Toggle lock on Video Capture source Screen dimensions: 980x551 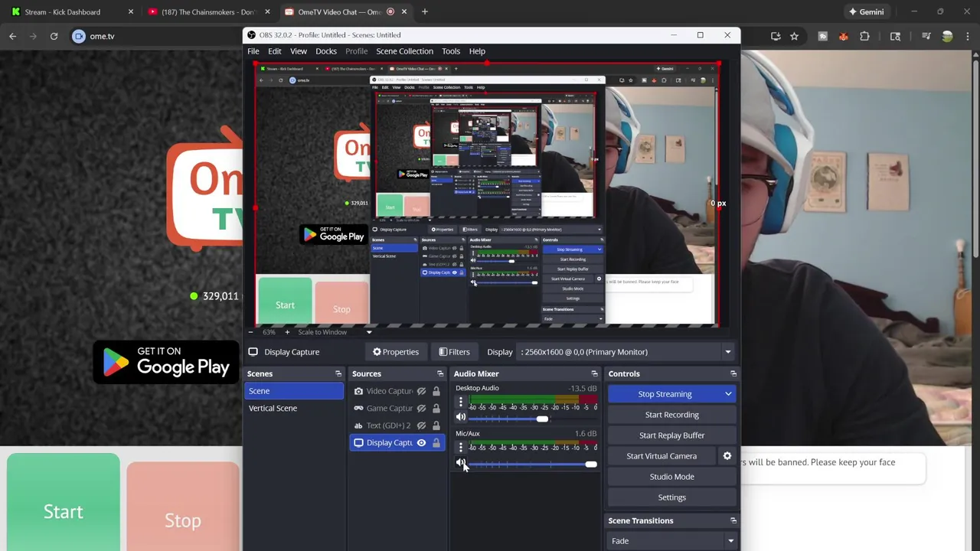coord(436,391)
